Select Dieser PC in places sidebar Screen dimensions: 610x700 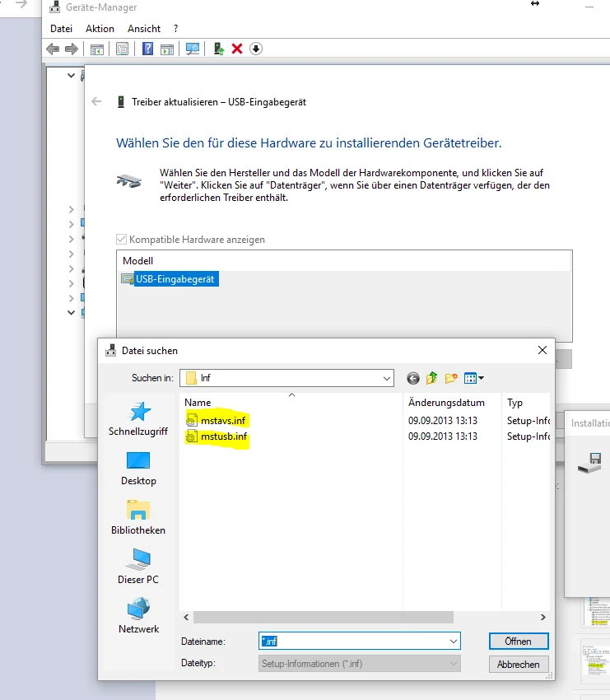pyautogui.click(x=138, y=567)
